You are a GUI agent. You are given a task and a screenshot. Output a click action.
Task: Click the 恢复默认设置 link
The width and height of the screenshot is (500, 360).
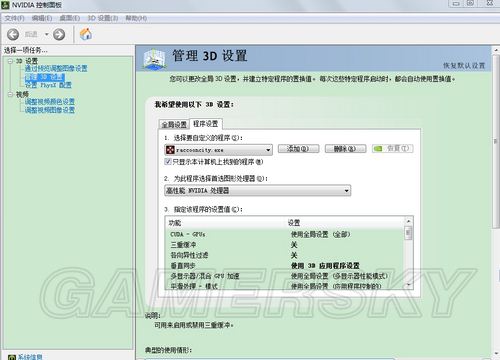click(464, 66)
